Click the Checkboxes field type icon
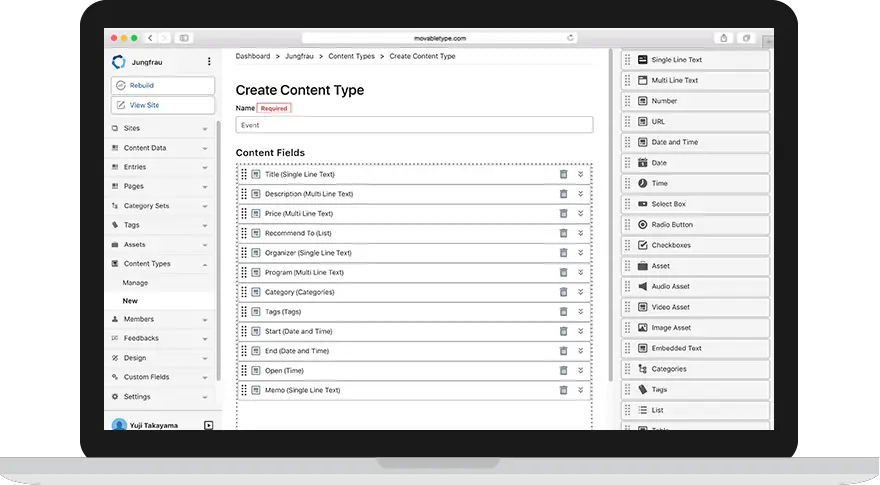 point(642,245)
